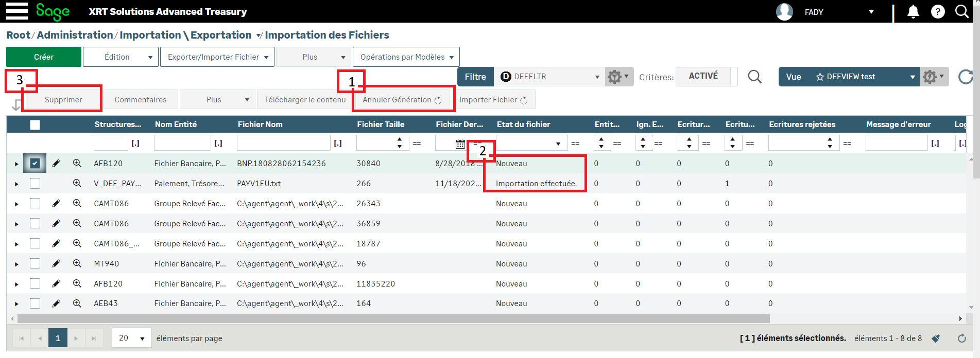The image size is (980, 358).
Task: Click the horizontal table scrollbar
Action: 391,318
